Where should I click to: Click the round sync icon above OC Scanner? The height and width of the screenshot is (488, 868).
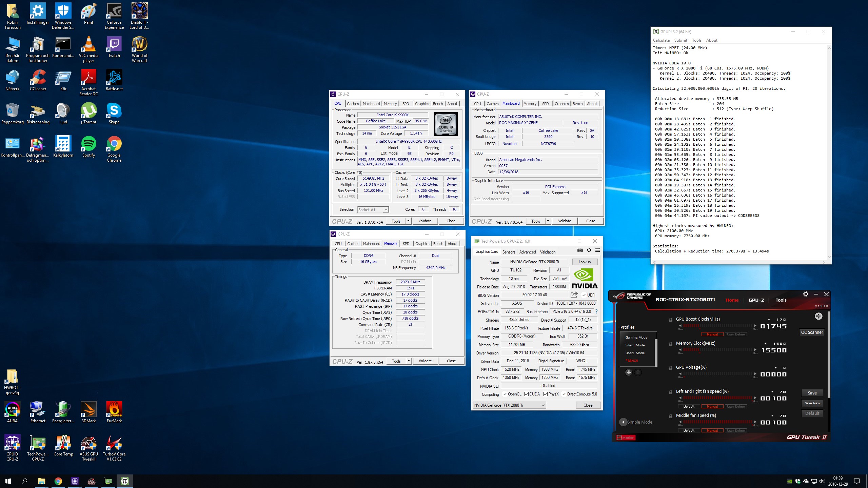[818, 316]
